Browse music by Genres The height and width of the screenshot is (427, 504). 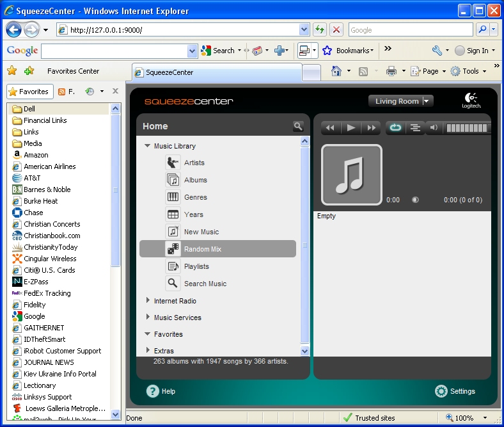click(x=195, y=197)
